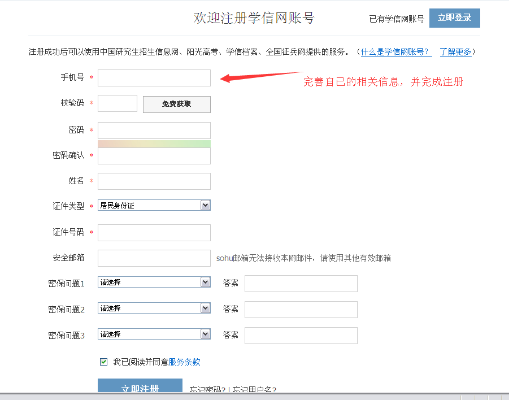Click the answer field for 密保问题1

(301, 283)
